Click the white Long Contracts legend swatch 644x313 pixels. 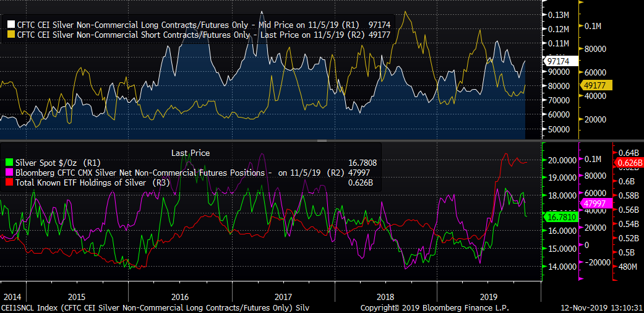tap(11, 24)
